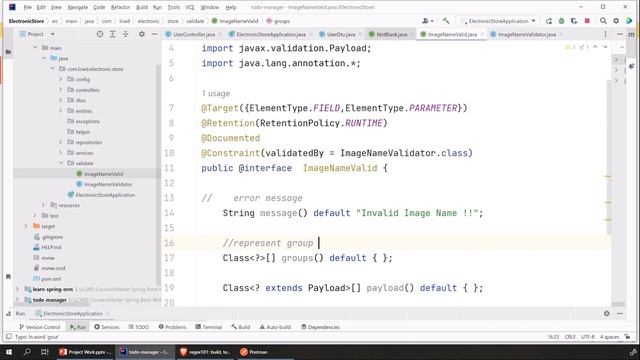This screenshot has width=640, height=360.
Task: Toggle the Run tool window button
Action: 78,327
